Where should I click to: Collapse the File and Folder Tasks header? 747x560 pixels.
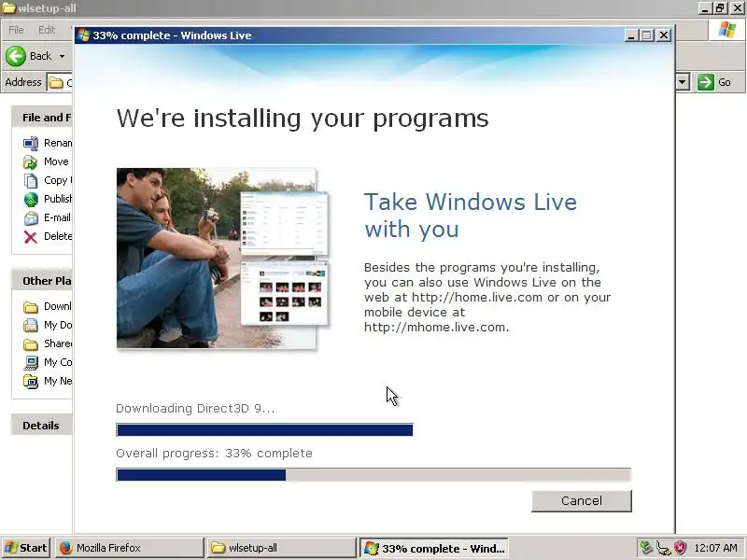click(x=42, y=118)
